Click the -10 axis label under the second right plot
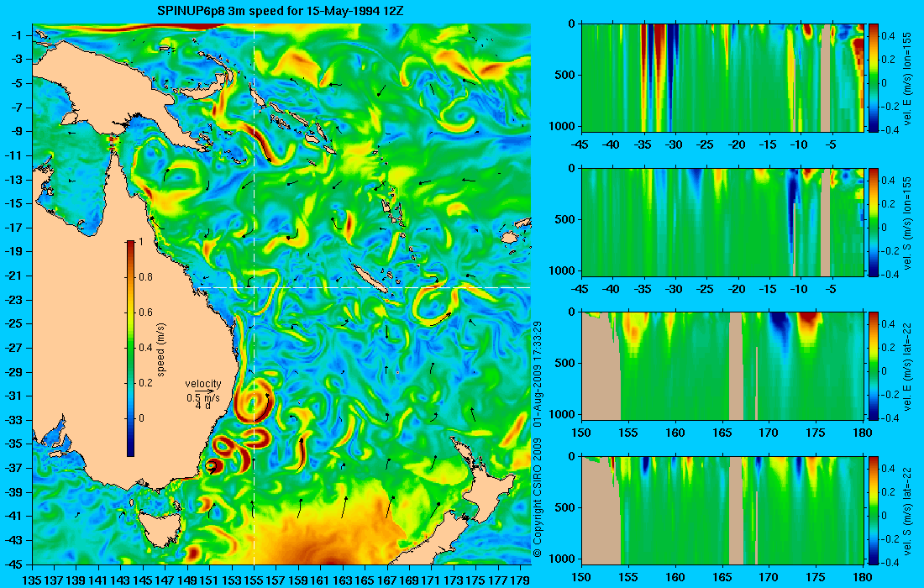 [x=799, y=289]
